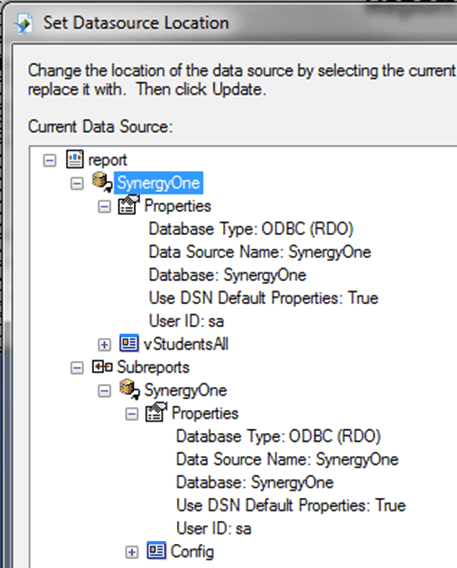Viewport: 457px width, 568px height.
Task: Click the subreport Properties icon
Action: (x=156, y=413)
